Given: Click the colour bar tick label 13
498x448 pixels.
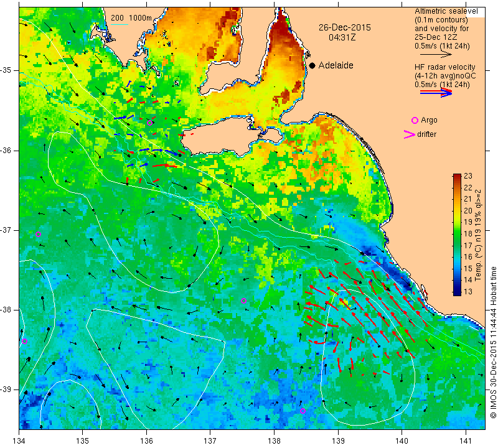Looking at the screenshot, I should tap(468, 292).
